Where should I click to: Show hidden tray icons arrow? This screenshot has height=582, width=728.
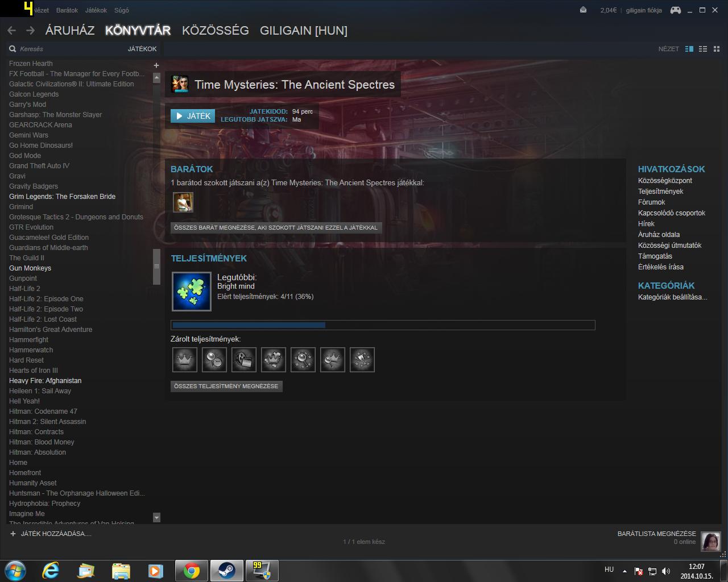[x=624, y=571]
